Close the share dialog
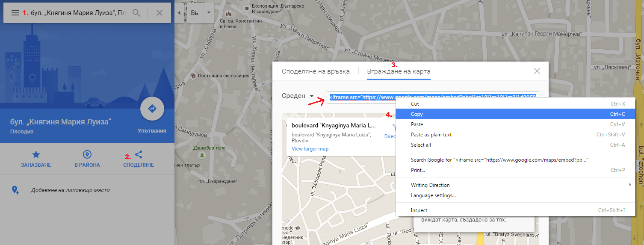The image size is (644, 245). pos(537,71)
